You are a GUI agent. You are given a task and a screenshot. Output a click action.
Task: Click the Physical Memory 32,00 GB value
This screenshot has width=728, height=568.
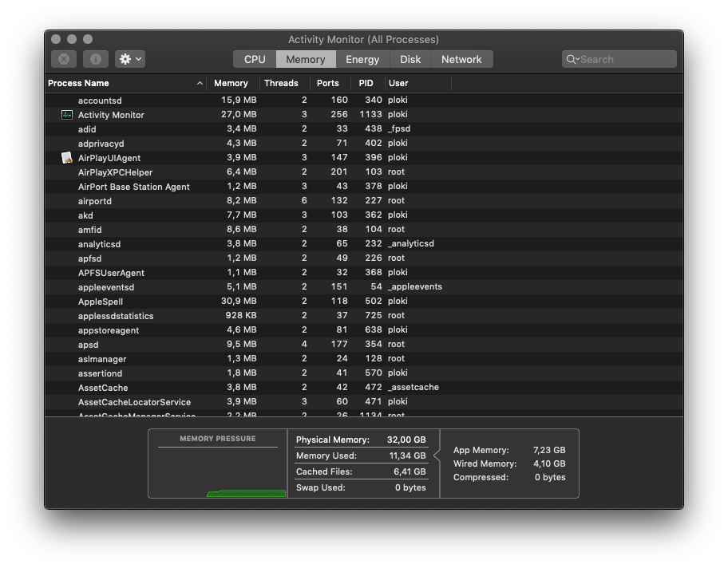pyautogui.click(x=406, y=440)
